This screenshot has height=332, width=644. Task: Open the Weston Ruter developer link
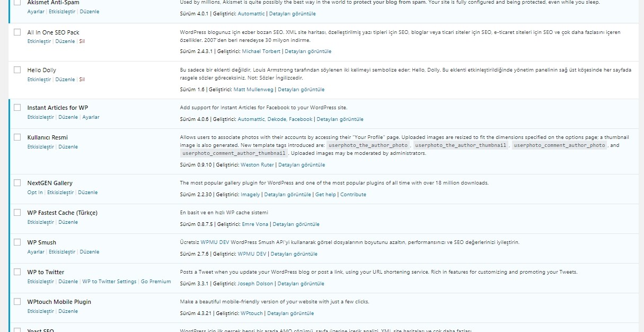coord(257,165)
